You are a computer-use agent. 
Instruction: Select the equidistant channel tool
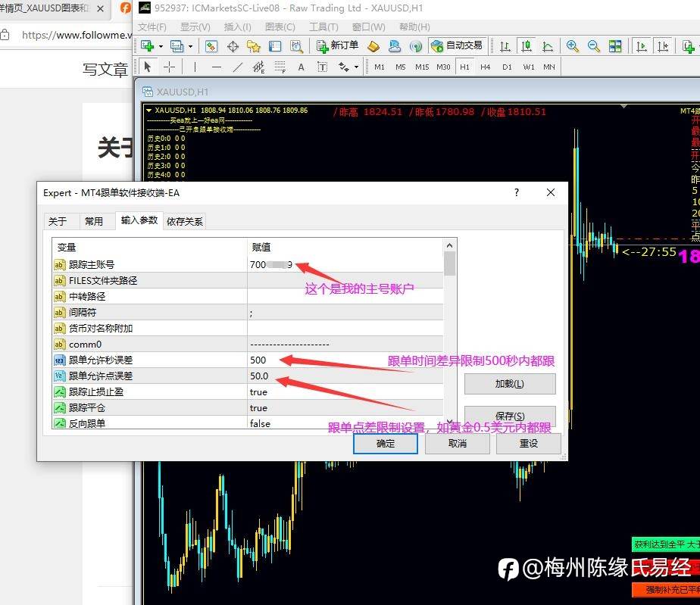click(258, 67)
